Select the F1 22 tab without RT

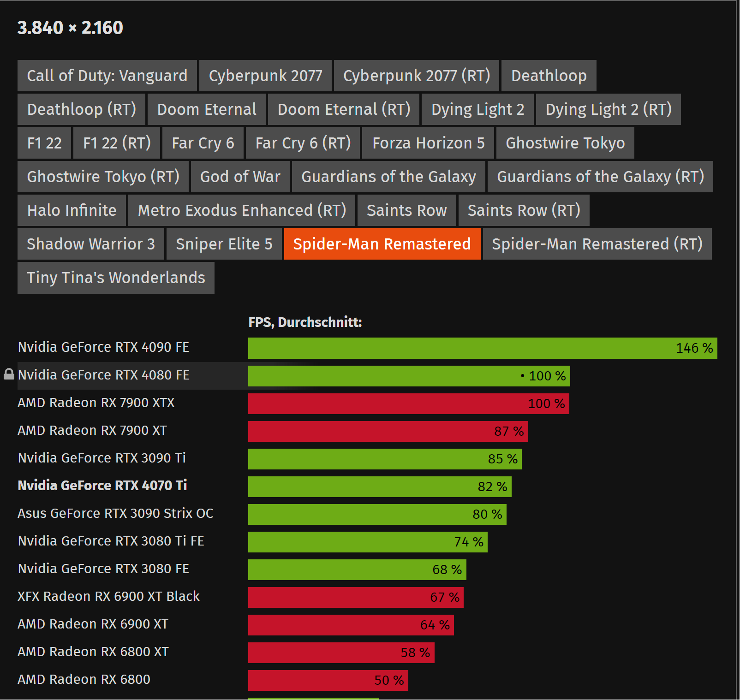click(x=44, y=143)
